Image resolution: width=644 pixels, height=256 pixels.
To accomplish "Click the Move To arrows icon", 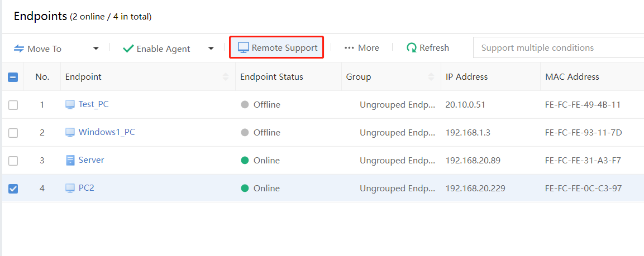I will pyautogui.click(x=19, y=49).
